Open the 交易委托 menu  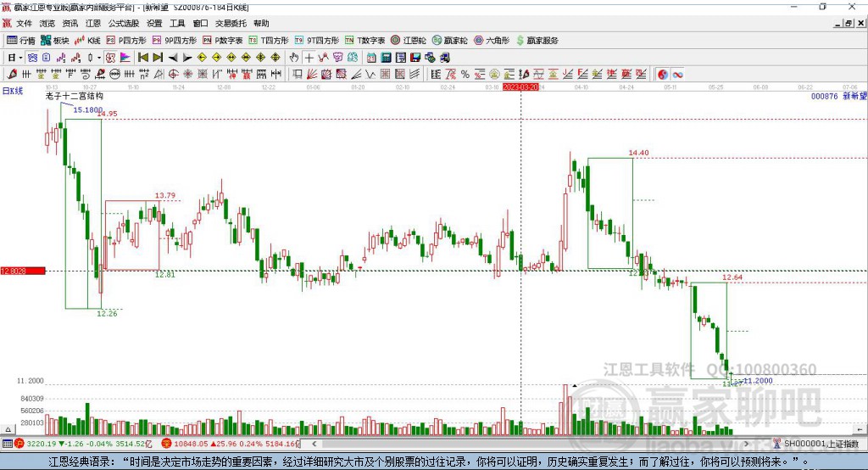[x=231, y=23]
